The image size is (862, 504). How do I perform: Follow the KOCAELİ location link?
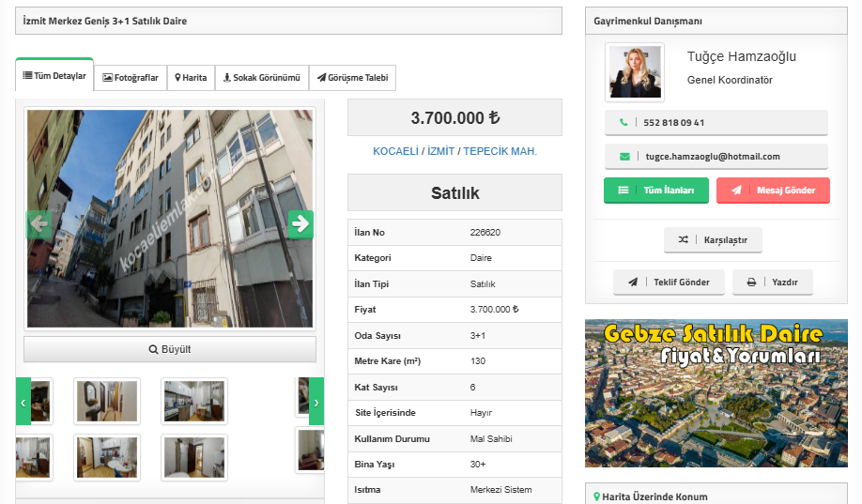(x=395, y=151)
